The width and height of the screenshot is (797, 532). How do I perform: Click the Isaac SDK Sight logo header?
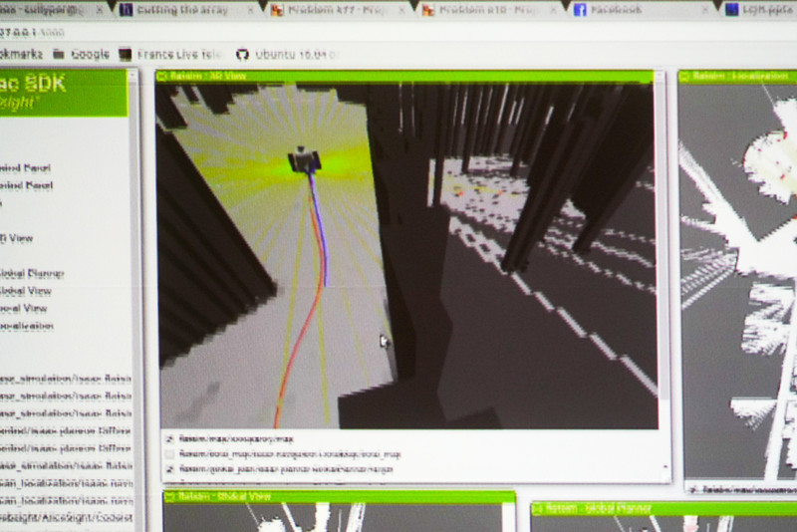point(63,93)
